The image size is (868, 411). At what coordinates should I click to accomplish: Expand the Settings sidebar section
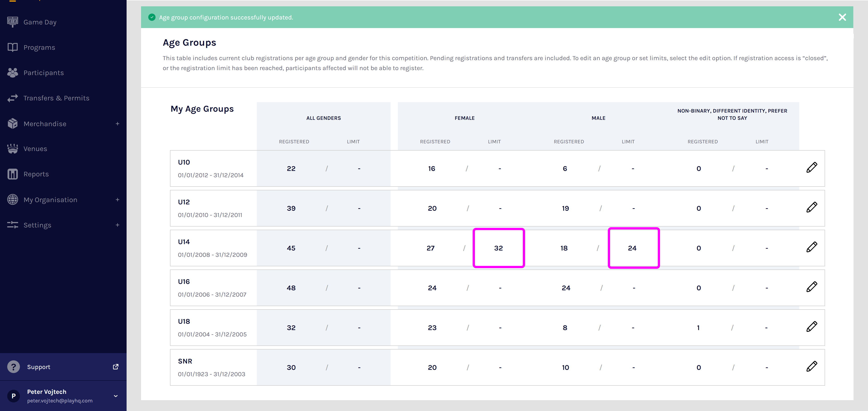117,225
